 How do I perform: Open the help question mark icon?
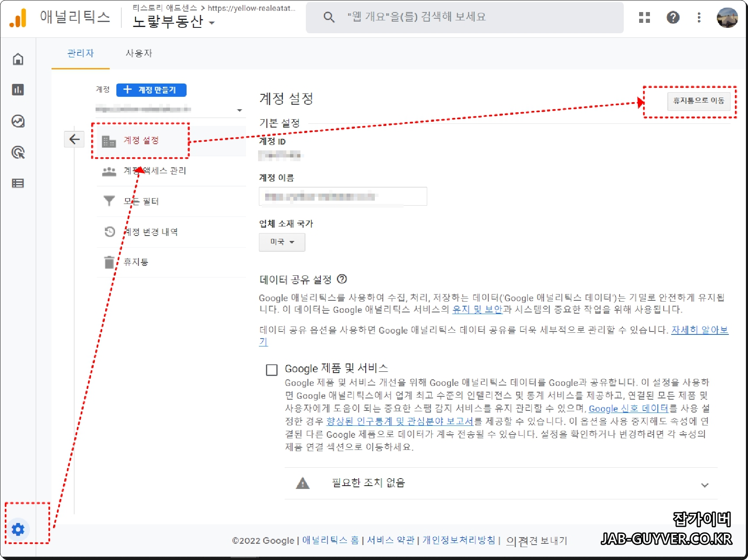click(x=673, y=17)
